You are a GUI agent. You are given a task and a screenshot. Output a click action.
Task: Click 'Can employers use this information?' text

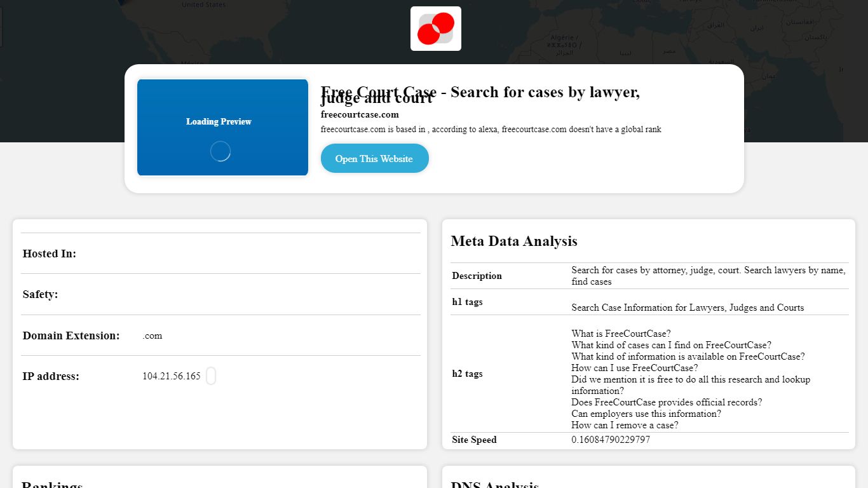point(646,414)
